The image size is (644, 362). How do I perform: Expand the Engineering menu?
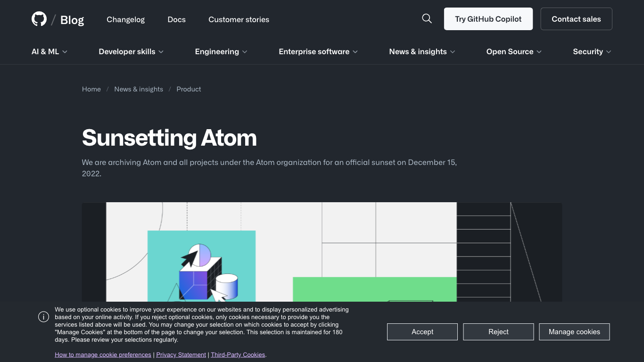pyautogui.click(x=221, y=51)
